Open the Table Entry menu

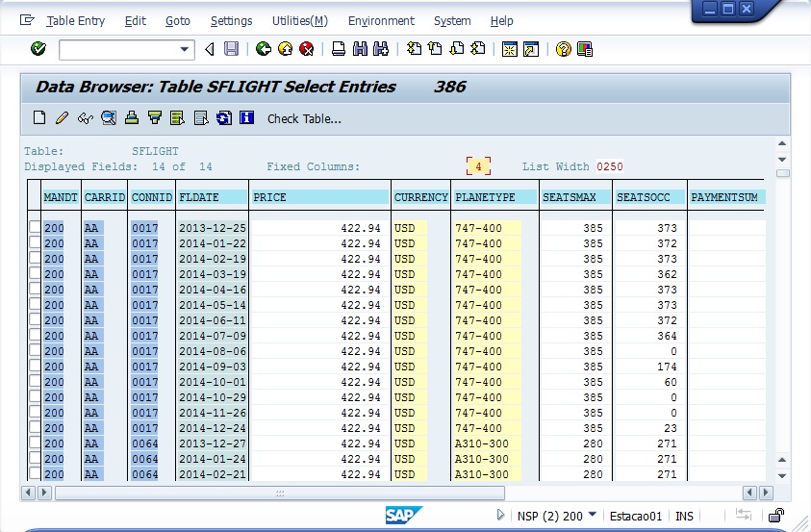click(x=75, y=20)
